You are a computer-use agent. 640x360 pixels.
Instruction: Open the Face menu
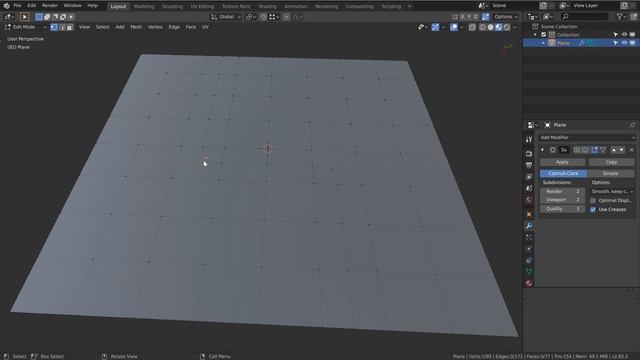tap(191, 27)
